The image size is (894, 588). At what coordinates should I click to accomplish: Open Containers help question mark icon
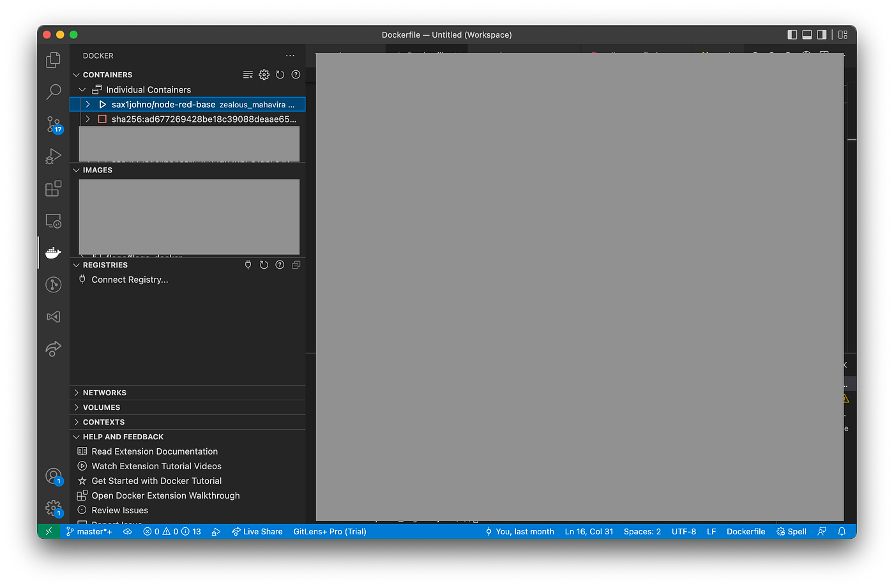tap(296, 75)
